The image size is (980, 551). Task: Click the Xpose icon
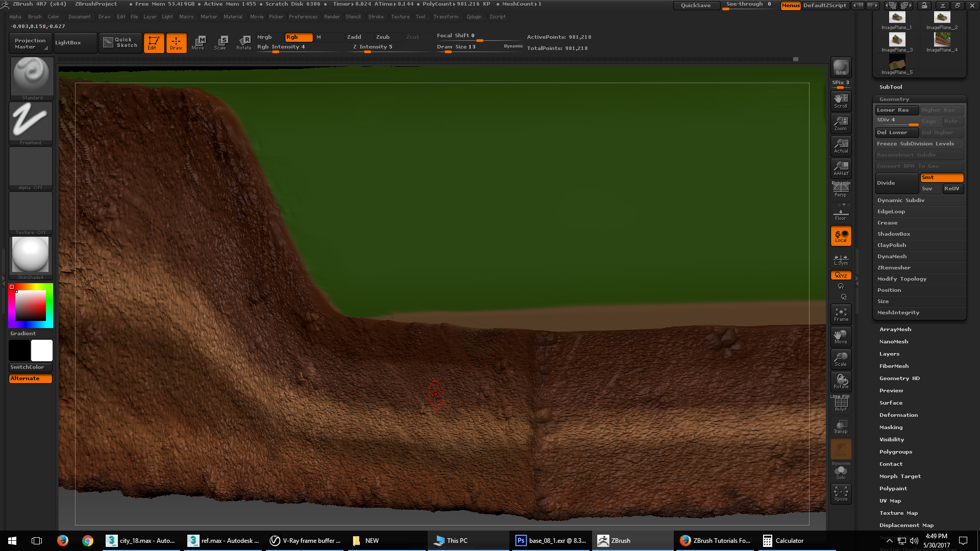[x=841, y=493]
